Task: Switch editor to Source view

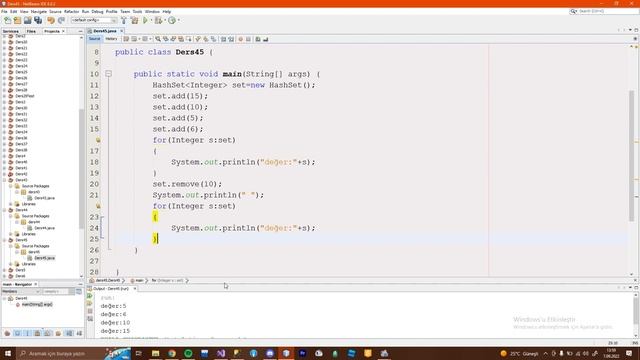Action: coord(94,39)
